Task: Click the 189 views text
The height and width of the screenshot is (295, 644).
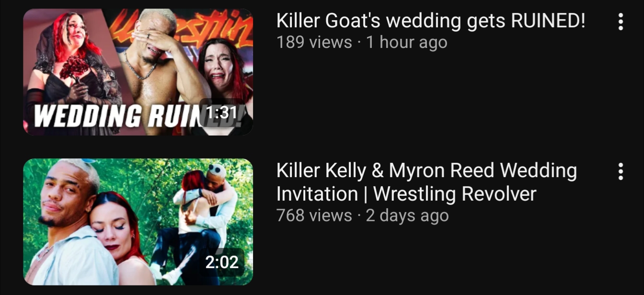Action: click(x=314, y=42)
